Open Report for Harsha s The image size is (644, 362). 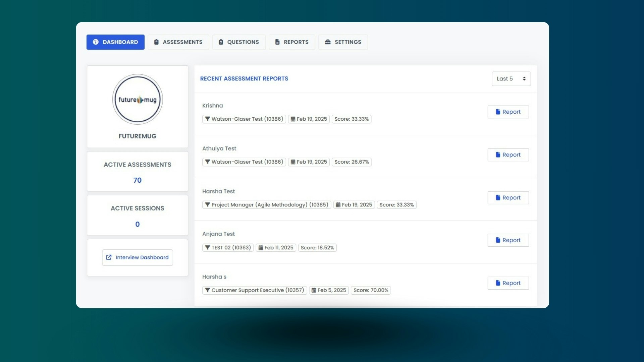click(508, 283)
